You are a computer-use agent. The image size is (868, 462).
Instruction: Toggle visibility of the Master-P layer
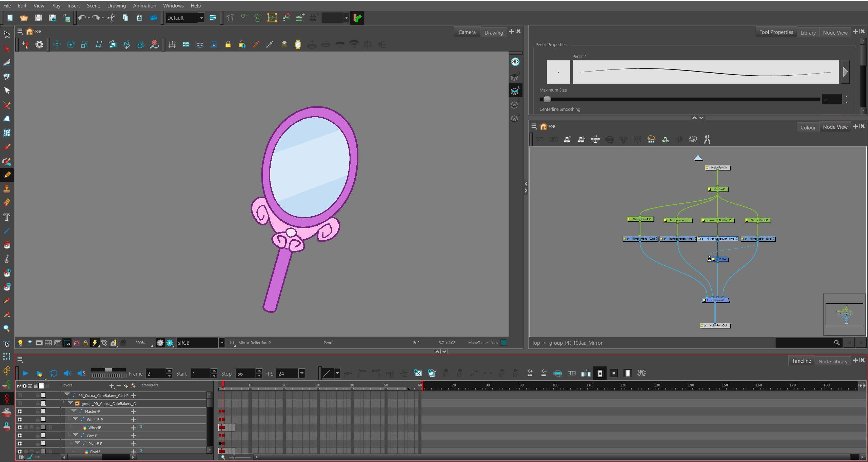point(20,411)
